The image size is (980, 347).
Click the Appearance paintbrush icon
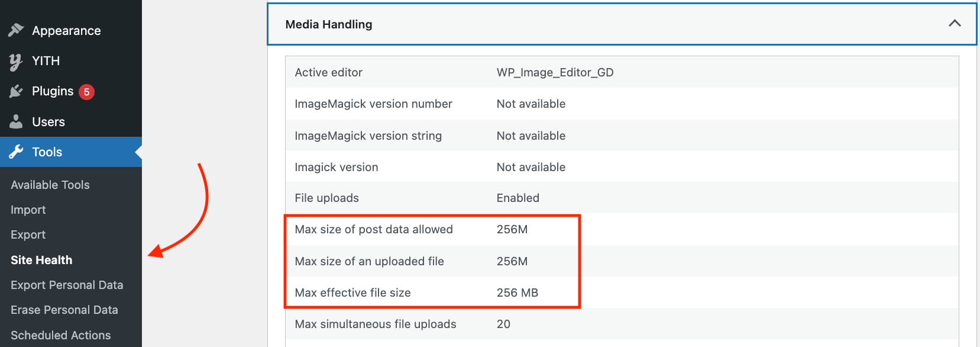point(16,30)
